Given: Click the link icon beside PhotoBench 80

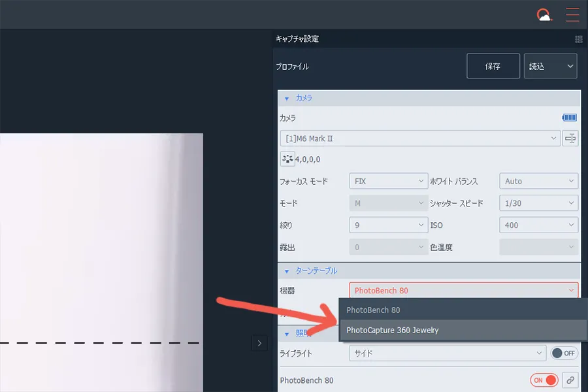Looking at the screenshot, I should pos(570,380).
